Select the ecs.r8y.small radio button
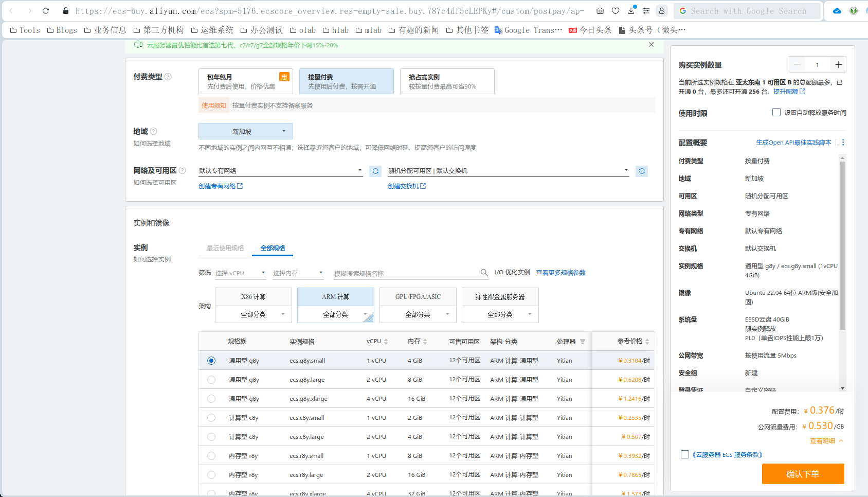The width and height of the screenshot is (868, 497). coord(211,456)
